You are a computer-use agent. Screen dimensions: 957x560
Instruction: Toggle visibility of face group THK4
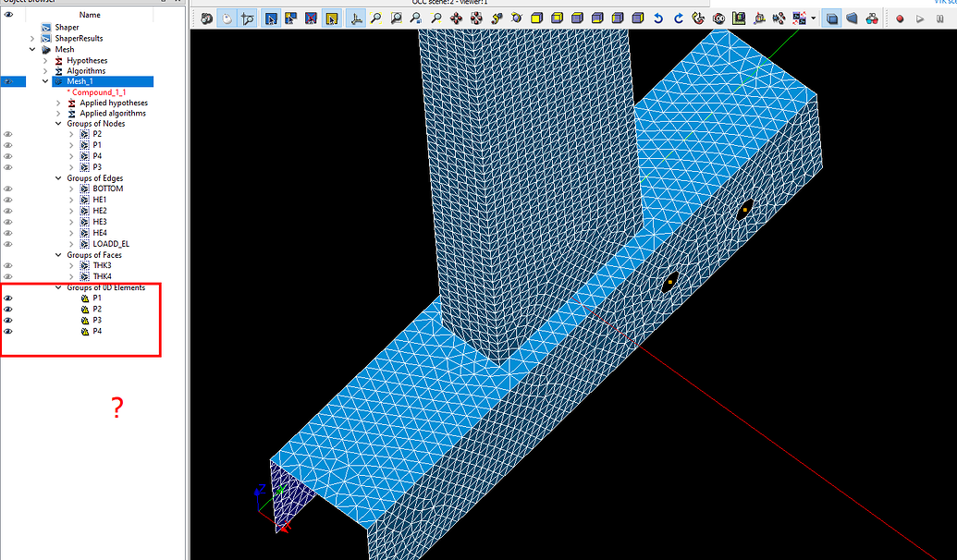click(8, 276)
